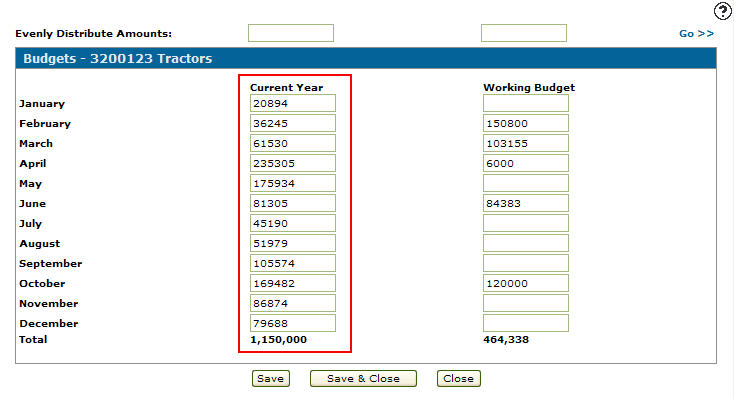Click the Close button below the table
The width and height of the screenshot is (734, 399).
click(458, 378)
